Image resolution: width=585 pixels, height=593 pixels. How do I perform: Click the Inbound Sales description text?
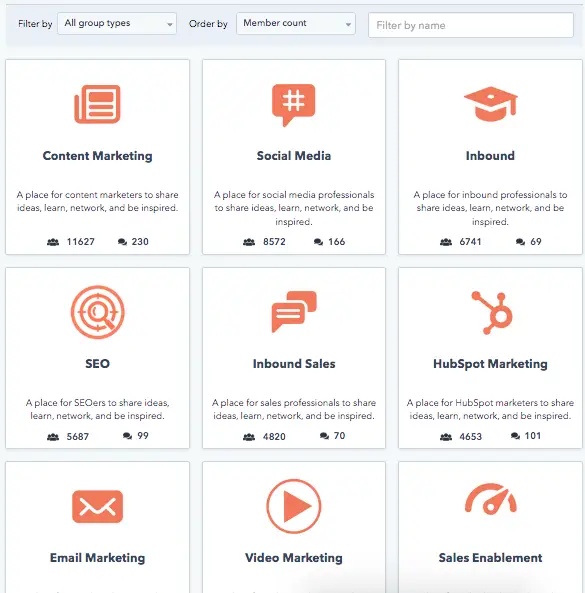(294, 409)
